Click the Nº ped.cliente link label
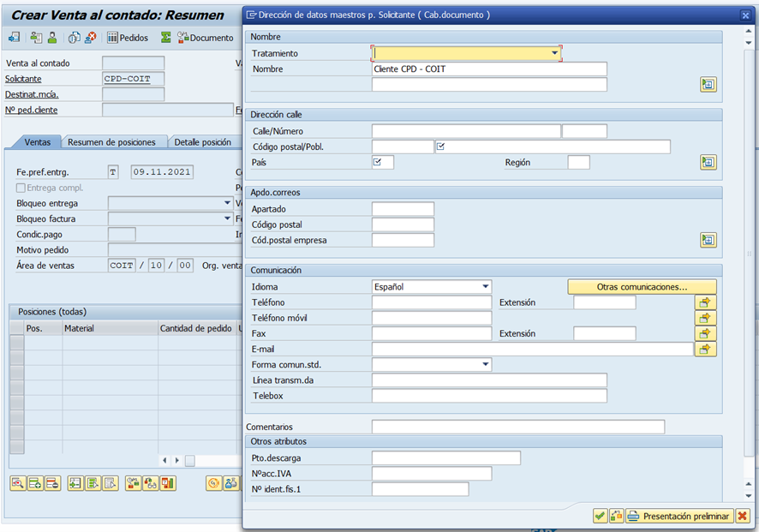 [32, 110]
